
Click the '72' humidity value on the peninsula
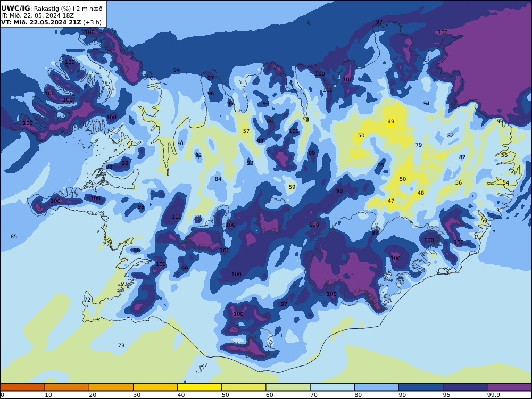click(87, 300)
